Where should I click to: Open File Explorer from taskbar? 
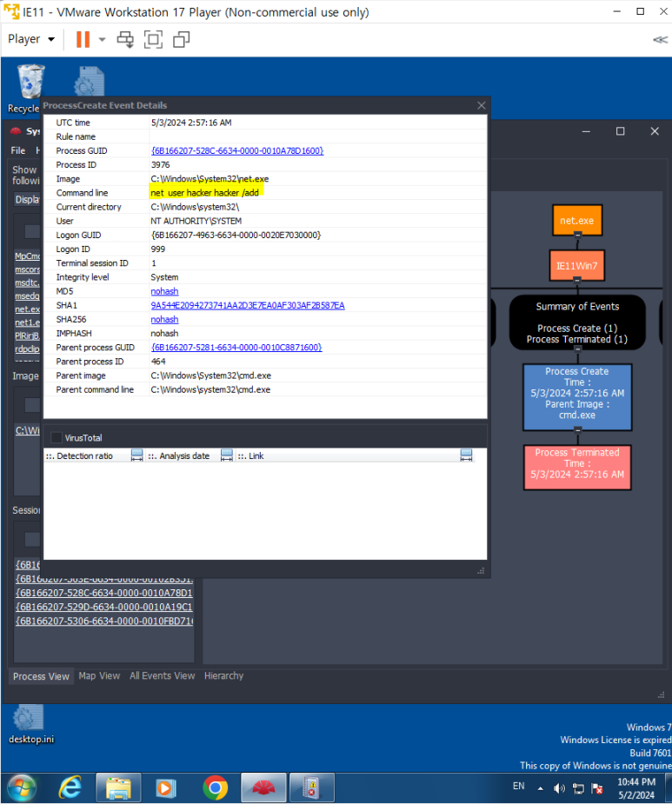point(118,787)
